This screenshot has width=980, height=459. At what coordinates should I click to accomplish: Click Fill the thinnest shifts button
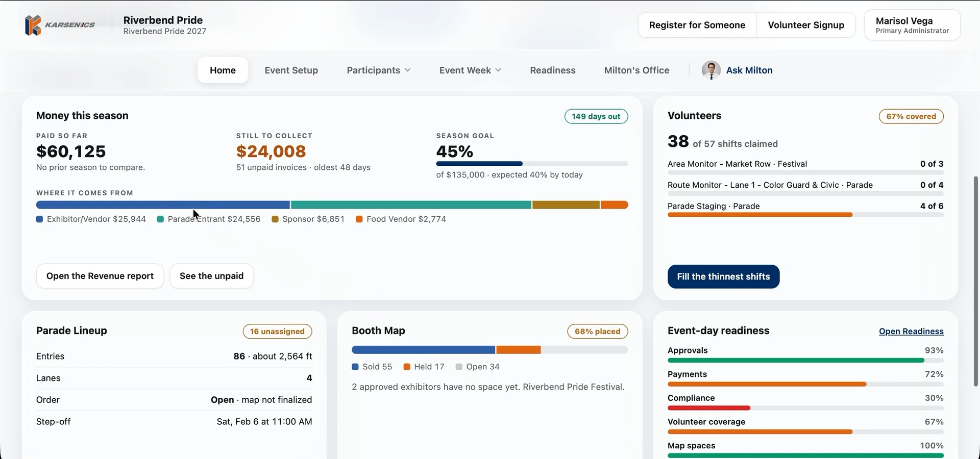pyautogui.click(x=723, y=276)
